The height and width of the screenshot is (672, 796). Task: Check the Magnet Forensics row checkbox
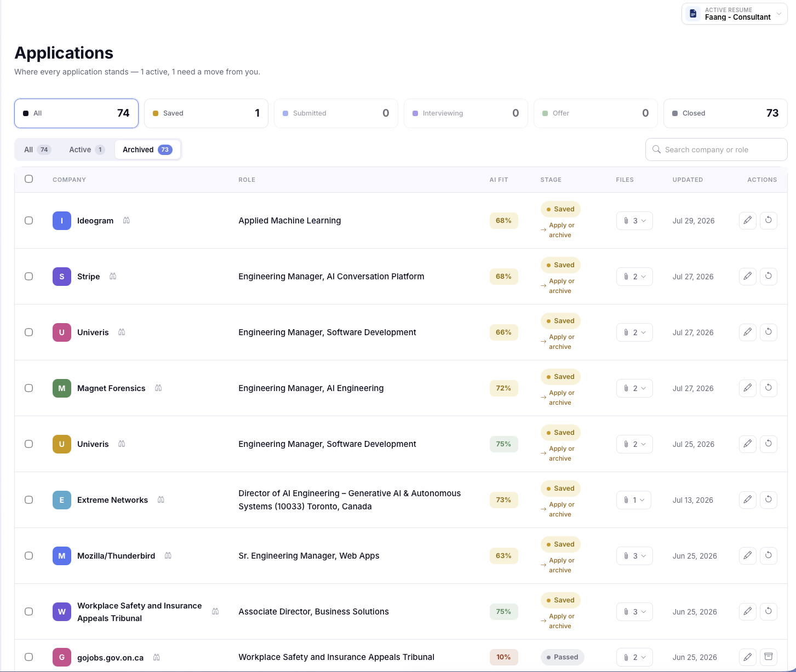[x=29, y=388]
